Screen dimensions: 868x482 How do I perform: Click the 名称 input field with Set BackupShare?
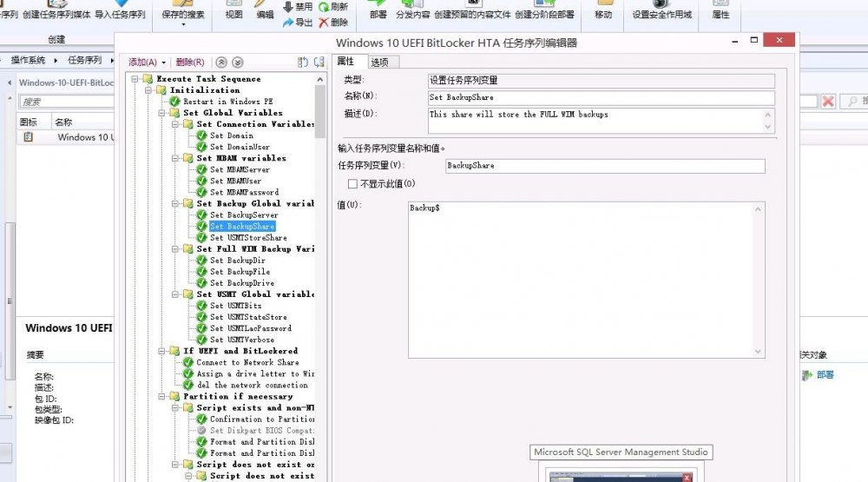(x=602, y=97)
